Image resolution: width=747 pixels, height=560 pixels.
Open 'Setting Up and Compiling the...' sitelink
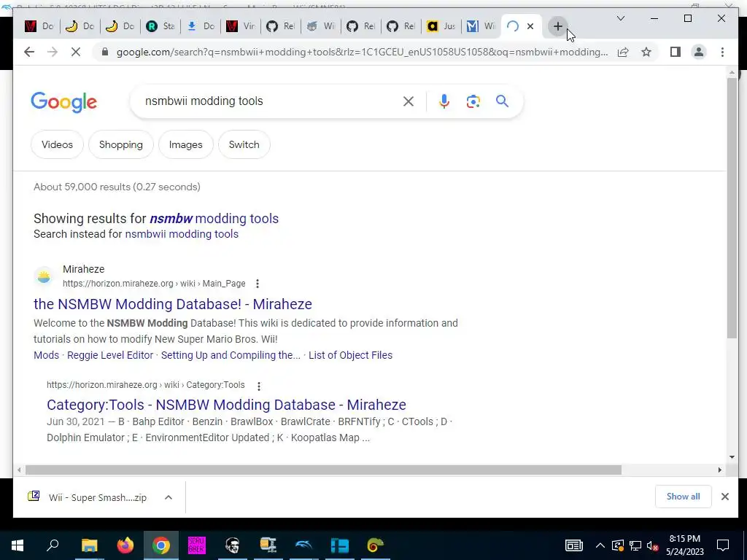click(231, 355)
